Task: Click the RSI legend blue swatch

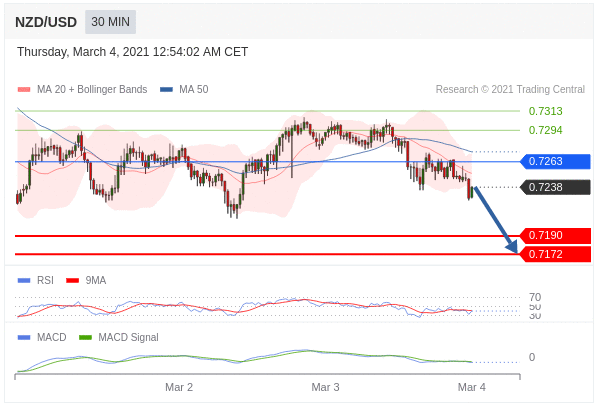Action: pyautogui.click(x=24, y=281)
